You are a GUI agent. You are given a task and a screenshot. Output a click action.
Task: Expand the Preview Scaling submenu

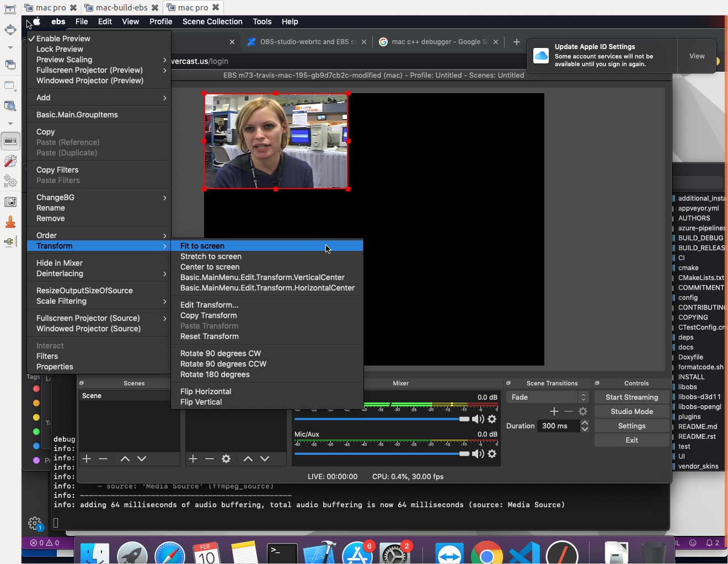[x=63, y=59]
